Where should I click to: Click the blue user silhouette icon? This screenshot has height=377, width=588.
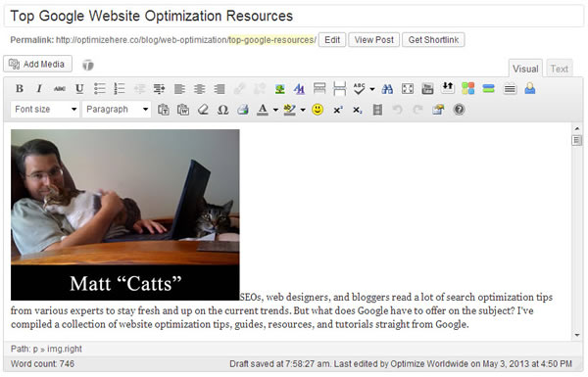(530, 89)
